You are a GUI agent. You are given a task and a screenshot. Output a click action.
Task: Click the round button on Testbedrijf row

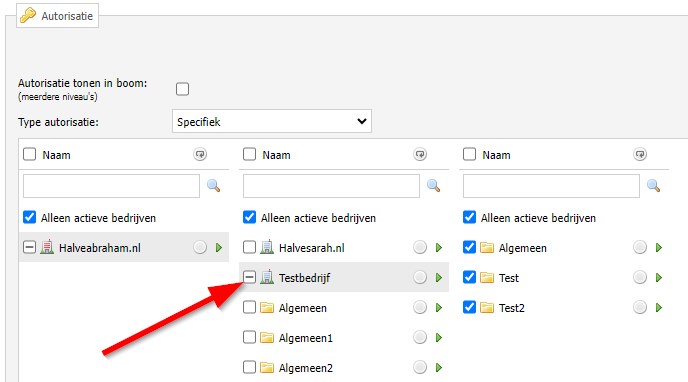pos(420,277)
